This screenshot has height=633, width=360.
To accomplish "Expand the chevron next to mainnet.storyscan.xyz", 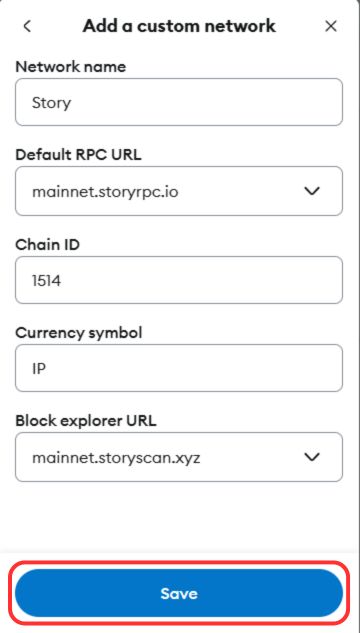I will (x=312, y=457).
